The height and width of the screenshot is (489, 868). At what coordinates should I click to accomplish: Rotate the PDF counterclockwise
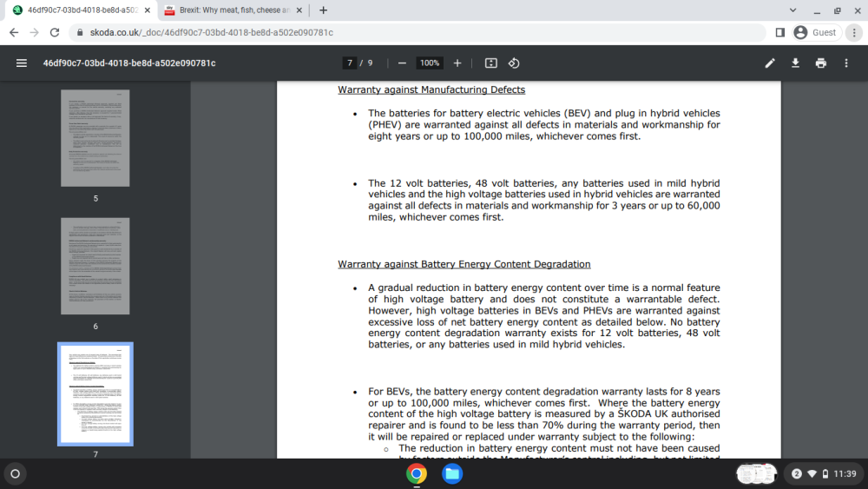[514, 63]
